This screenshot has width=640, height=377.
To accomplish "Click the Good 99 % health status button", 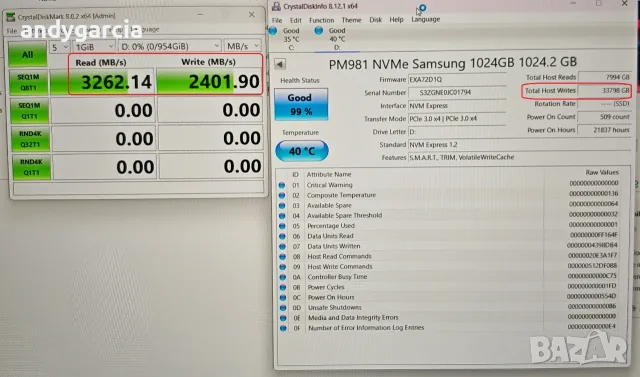I will (x=301, y=104).
